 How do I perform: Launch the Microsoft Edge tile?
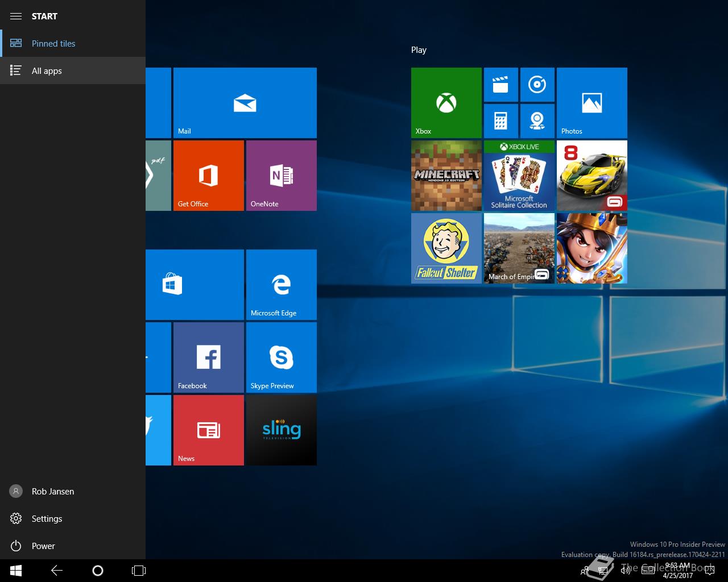(x=282, y=285)
